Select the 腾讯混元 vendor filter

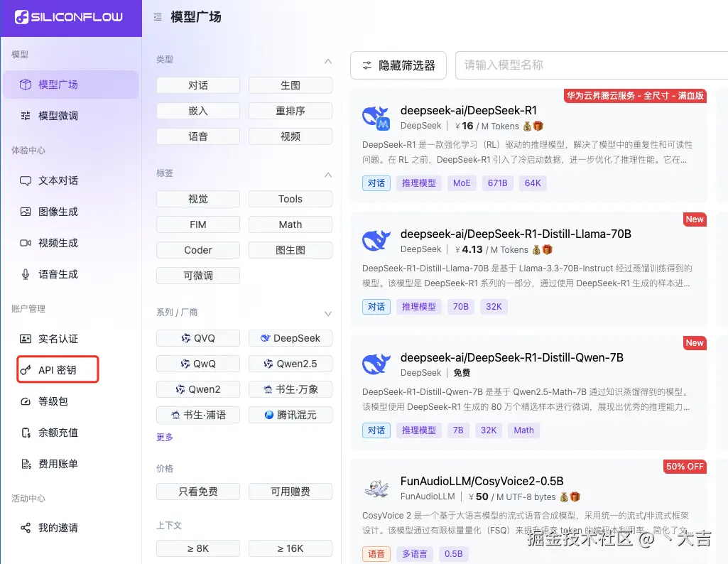click(290, 415)
